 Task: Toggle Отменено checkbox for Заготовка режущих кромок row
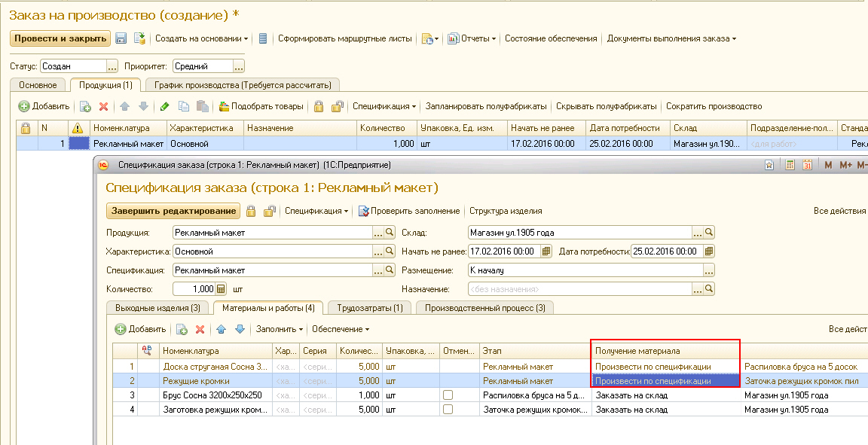[448, 410]
